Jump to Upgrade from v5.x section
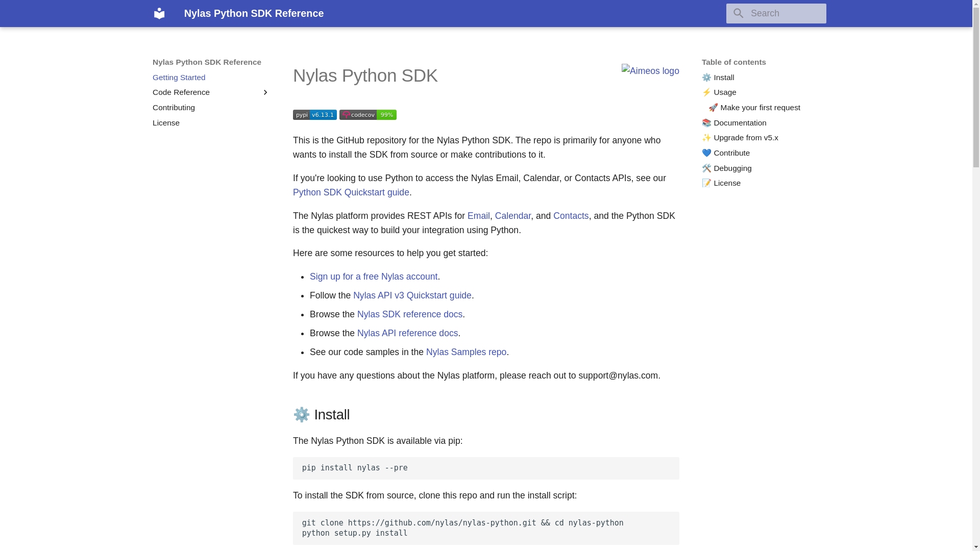This screenshot has width=980, height=551. (x=740, y=138)
